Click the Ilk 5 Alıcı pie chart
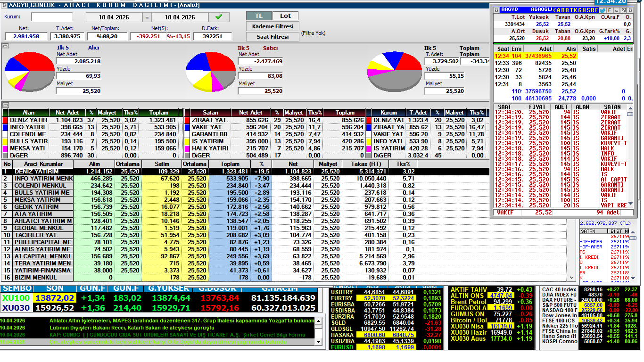This screenshot has height=362, width=644. [x=28, y=71]
